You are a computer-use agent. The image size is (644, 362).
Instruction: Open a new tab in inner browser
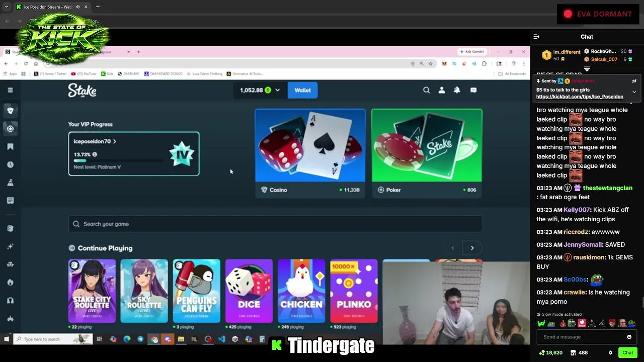point(138,52)
